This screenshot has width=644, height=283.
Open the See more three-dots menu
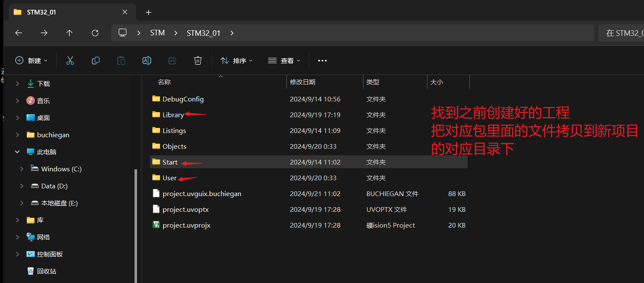click(x=322, y=61)
